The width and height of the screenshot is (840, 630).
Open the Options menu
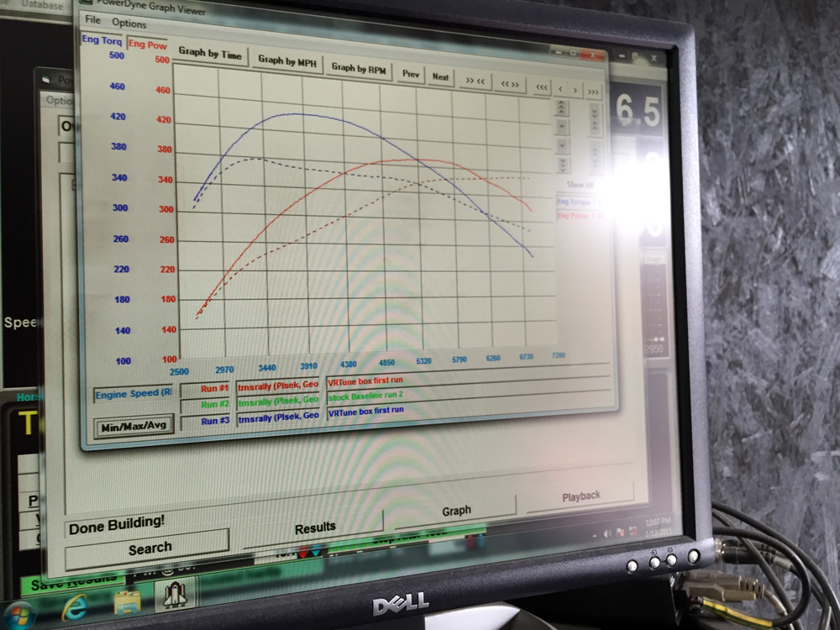click(x=129, y=24)
